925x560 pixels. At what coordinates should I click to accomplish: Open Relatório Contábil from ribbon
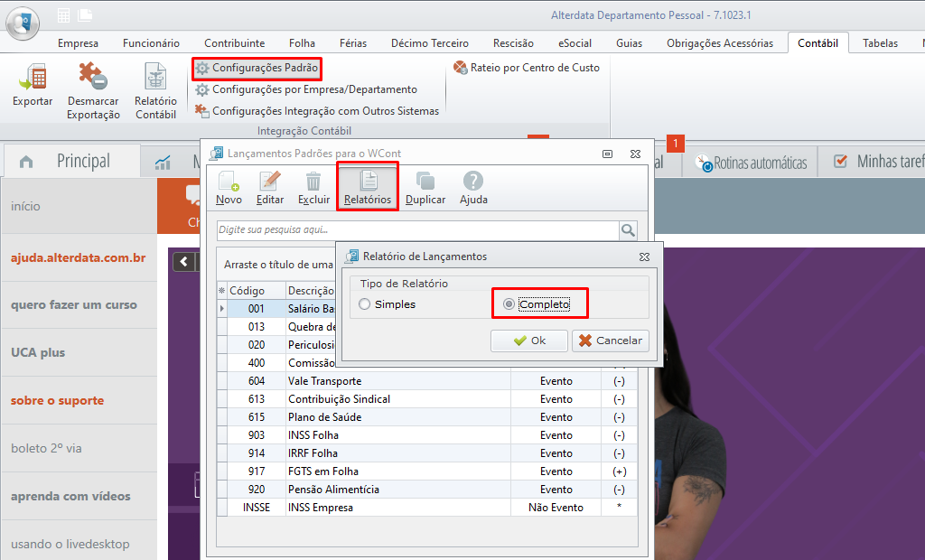click(x=155, y=90)
